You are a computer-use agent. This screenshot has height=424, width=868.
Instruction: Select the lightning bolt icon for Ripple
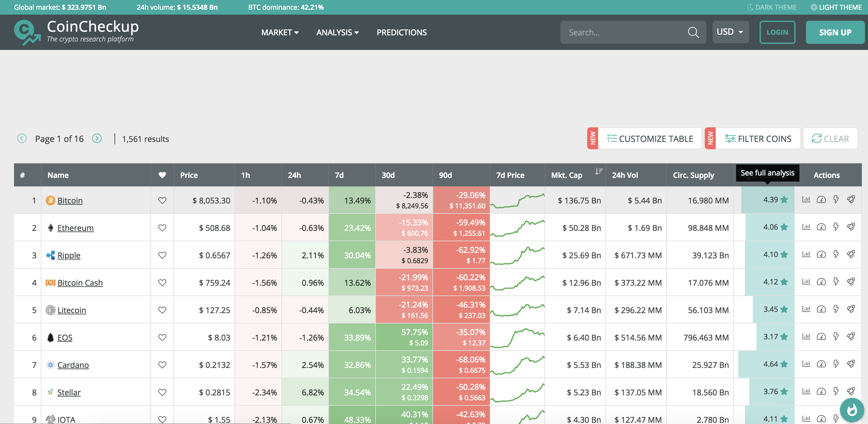pos(836,255)
